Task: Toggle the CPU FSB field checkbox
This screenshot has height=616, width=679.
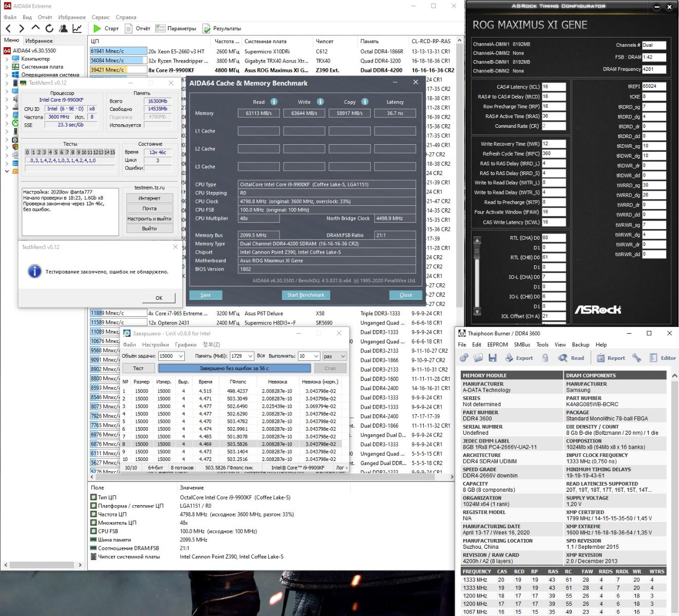Action: click(x=93, y=531)
